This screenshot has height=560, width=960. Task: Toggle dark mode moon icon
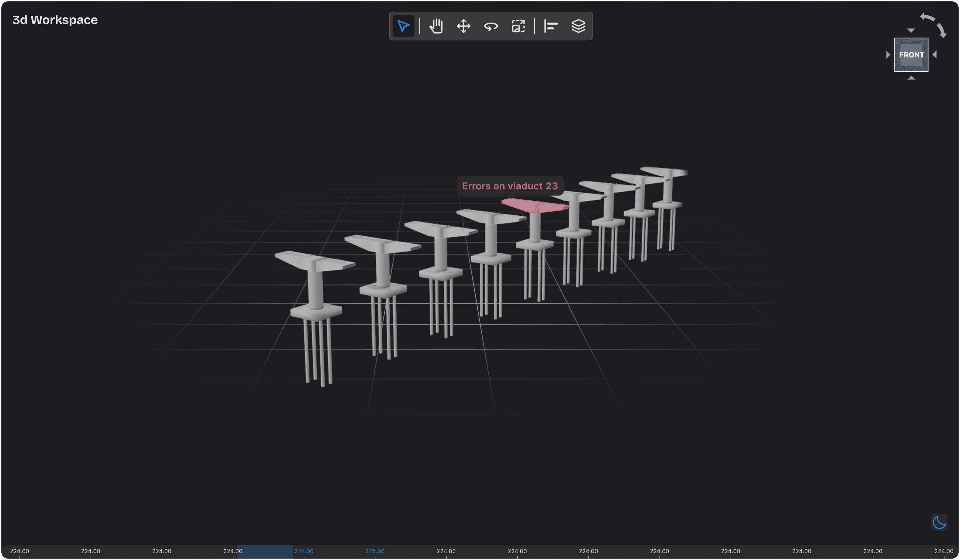(939, 522)
